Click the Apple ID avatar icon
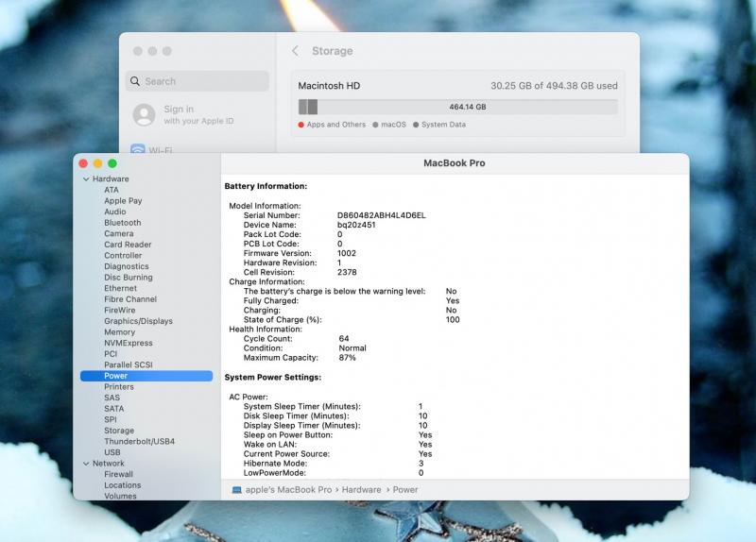Viewport: 756px width, 542px height. [x=144, y=114]
